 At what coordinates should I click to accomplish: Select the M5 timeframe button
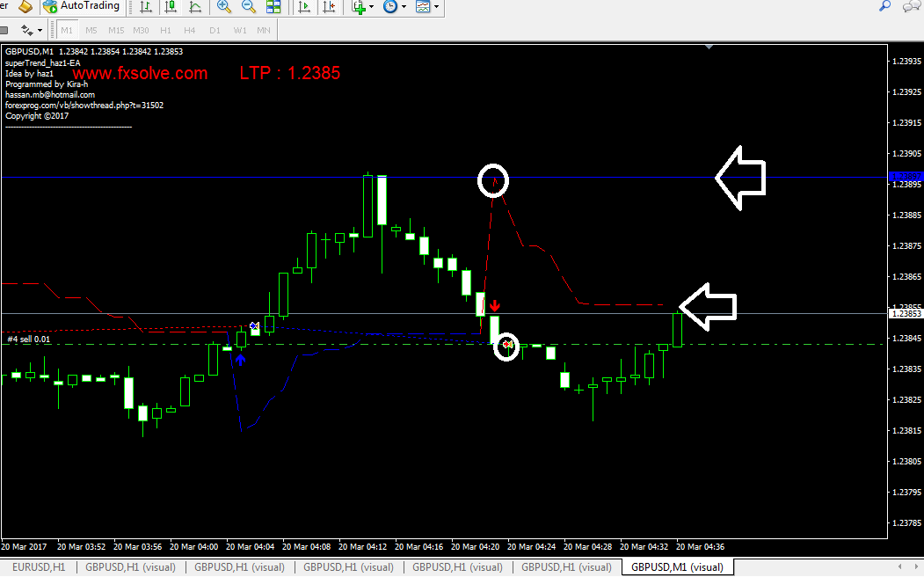91,30
